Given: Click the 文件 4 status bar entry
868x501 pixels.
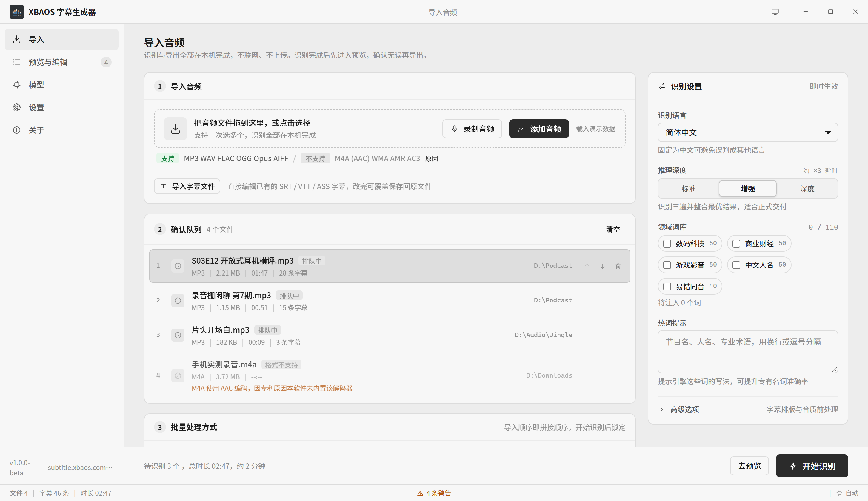Looking at the screenshot, I should (19, 493).
